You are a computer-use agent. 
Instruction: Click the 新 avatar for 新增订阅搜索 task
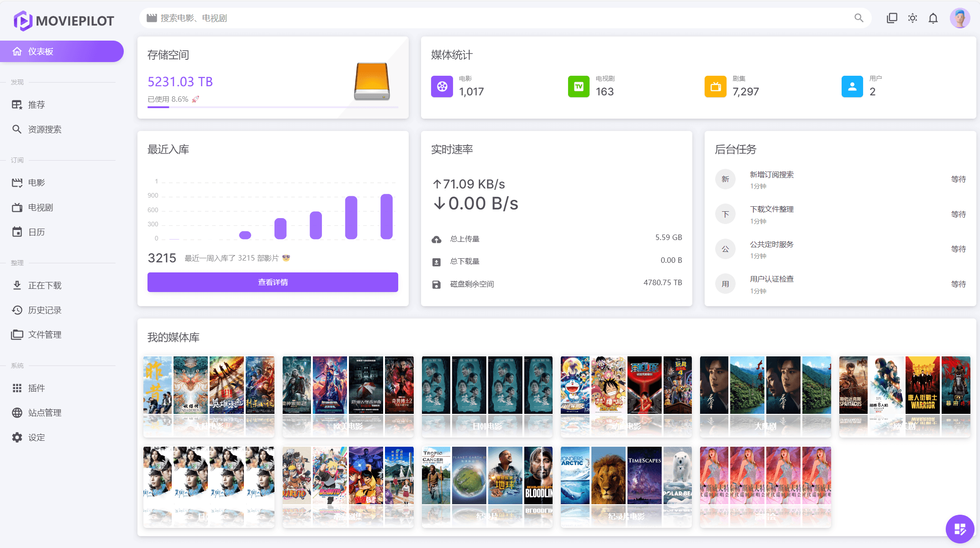tap(725, 179)
